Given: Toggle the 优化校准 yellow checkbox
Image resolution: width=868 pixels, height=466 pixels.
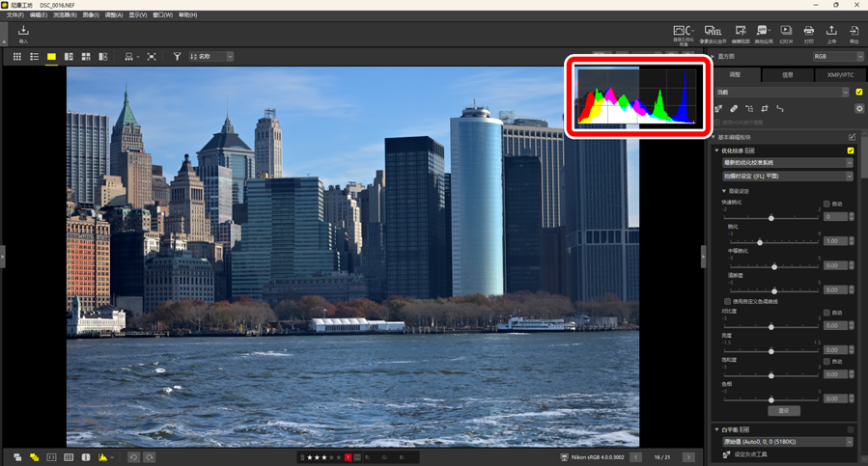Looking at the screenshot, I should (851, 151).
